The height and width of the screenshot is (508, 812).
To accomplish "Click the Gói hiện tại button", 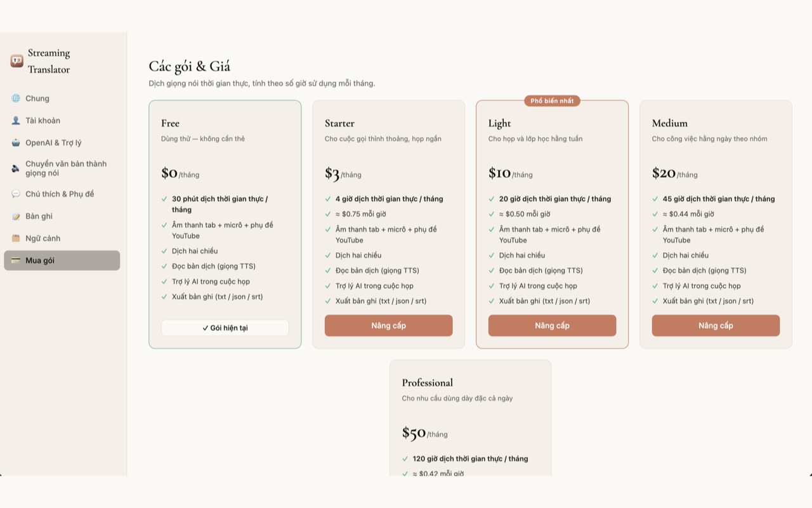I will [225, 328].
